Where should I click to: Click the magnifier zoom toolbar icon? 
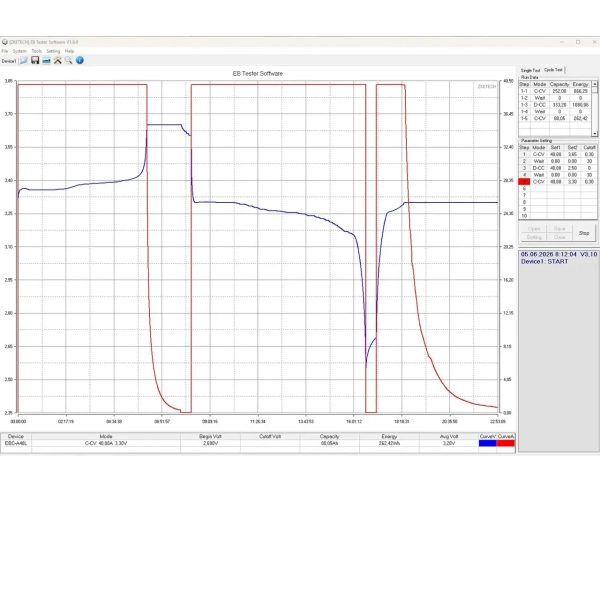(x=68, y=60)
